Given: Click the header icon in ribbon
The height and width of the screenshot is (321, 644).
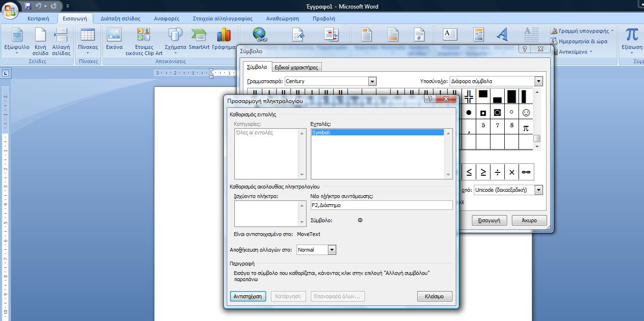Looking at the screenshot, I should pyautogui.click(x=366, y=35).
